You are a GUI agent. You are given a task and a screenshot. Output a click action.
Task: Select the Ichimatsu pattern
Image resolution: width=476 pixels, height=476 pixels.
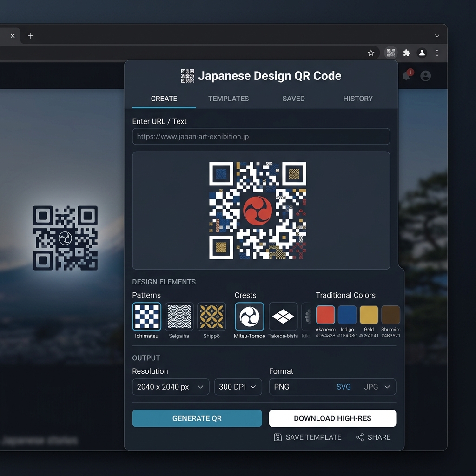(146, 316)
